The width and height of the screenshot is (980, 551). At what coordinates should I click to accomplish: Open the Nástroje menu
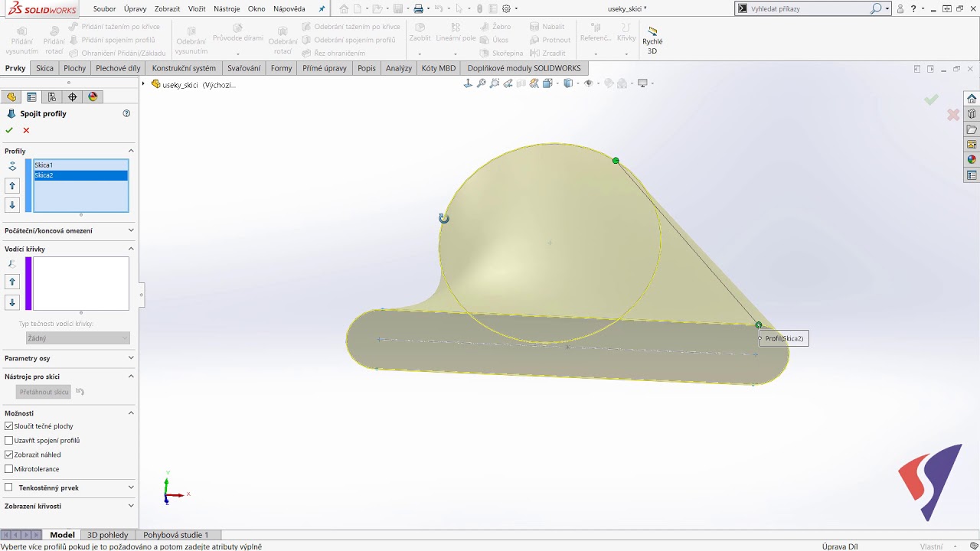227,9
